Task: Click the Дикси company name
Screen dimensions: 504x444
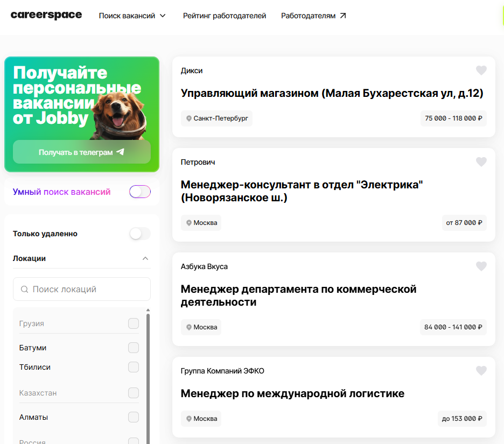Action: [192, 71]
